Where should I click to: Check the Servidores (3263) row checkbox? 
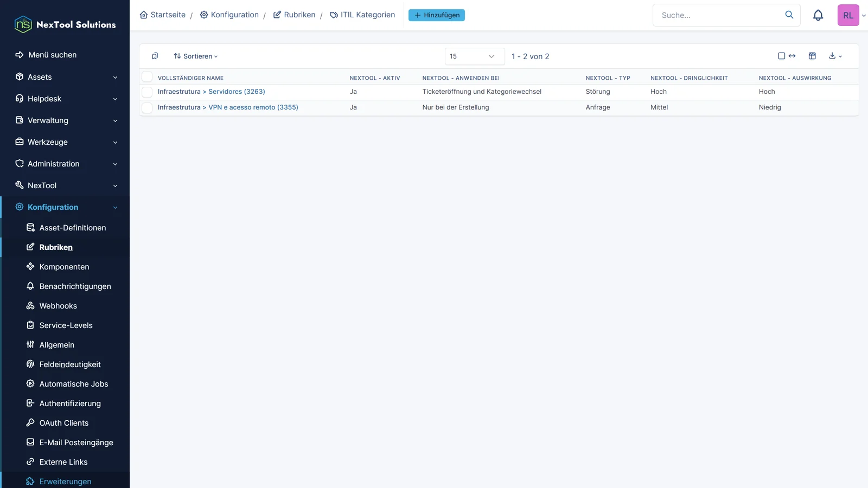(x=147, y=92)
